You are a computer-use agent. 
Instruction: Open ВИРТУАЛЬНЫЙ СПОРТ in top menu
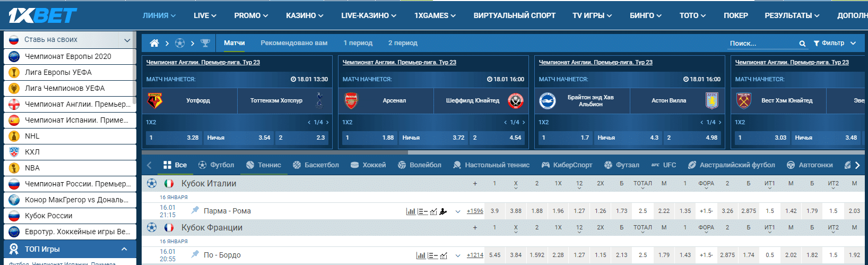point(515,15)
